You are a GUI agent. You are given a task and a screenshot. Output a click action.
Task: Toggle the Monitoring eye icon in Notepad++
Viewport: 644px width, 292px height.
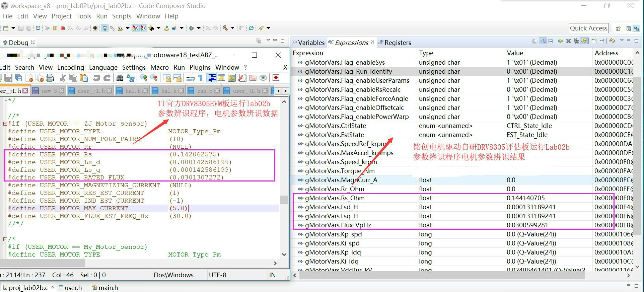pos(263,78)
